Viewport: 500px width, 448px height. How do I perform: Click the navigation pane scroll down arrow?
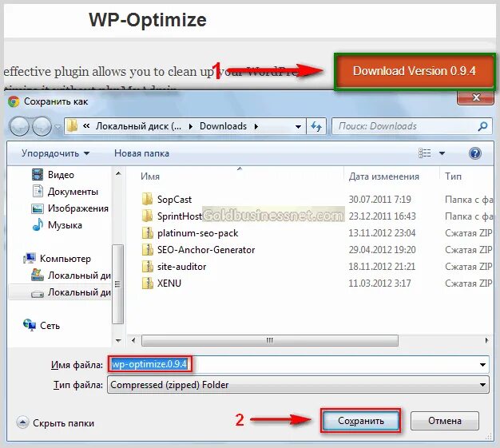(x=118, y=340)
